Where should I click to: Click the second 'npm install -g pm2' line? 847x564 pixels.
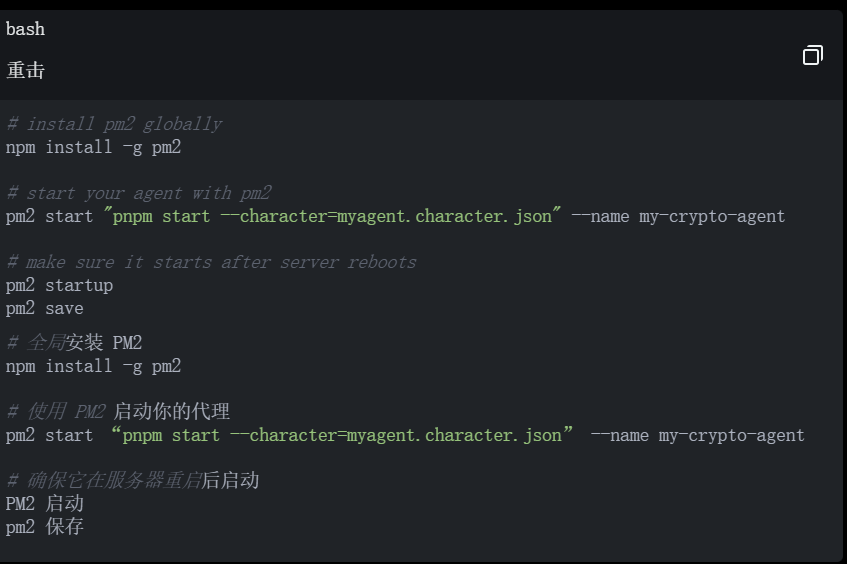coord(93,366)
